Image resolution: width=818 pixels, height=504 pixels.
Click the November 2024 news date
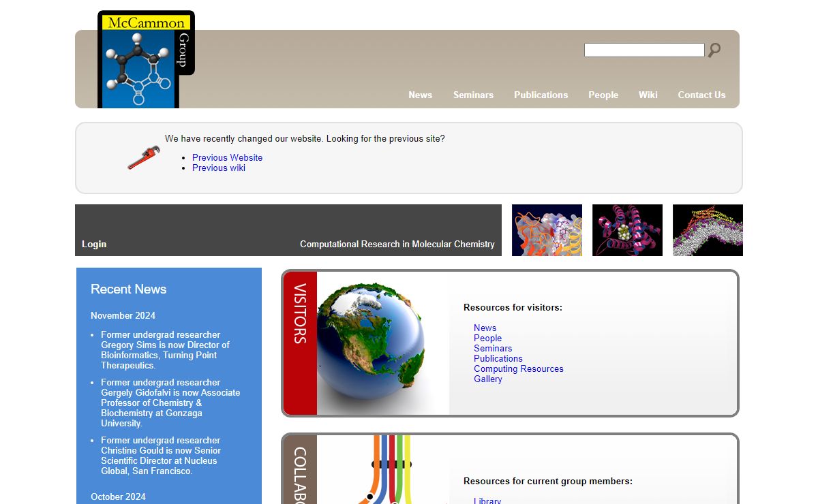pos(123,315)
